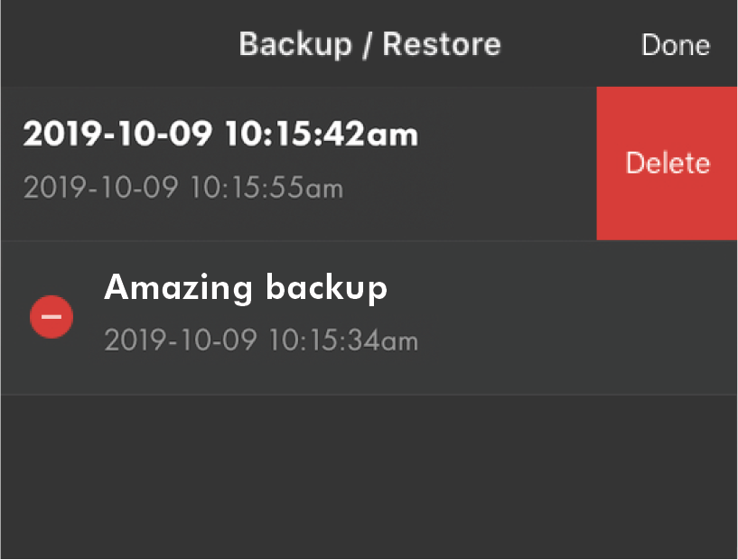Click the Backup / Restore header title
738x560 pixels.
[x=369, y=43]
